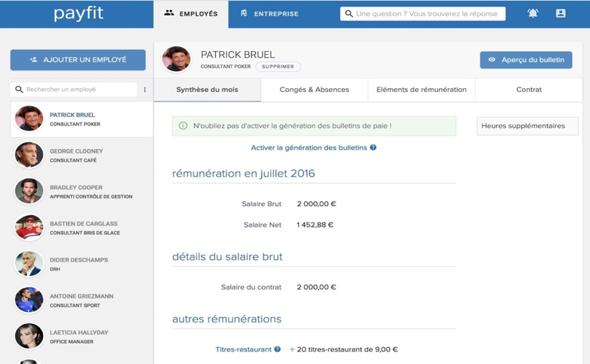
Task: Click the rémunération en juillet 2016 heading
Action: click(243, 173)
